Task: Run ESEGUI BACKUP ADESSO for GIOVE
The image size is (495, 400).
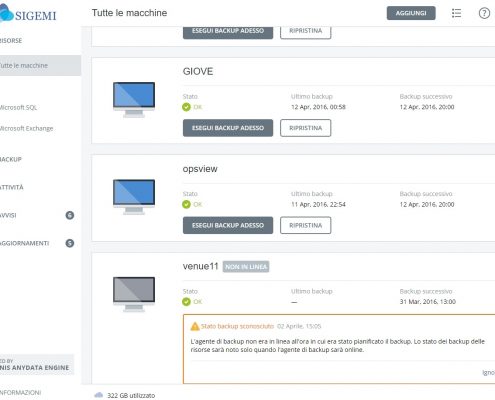Action: point(228,128)
